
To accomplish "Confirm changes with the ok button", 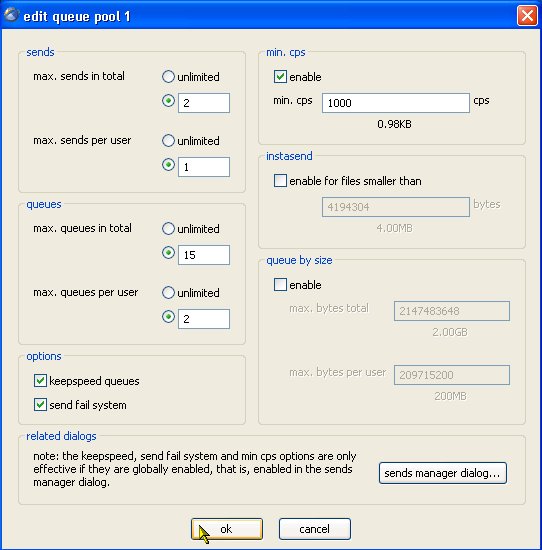I will tap(227, 529).
